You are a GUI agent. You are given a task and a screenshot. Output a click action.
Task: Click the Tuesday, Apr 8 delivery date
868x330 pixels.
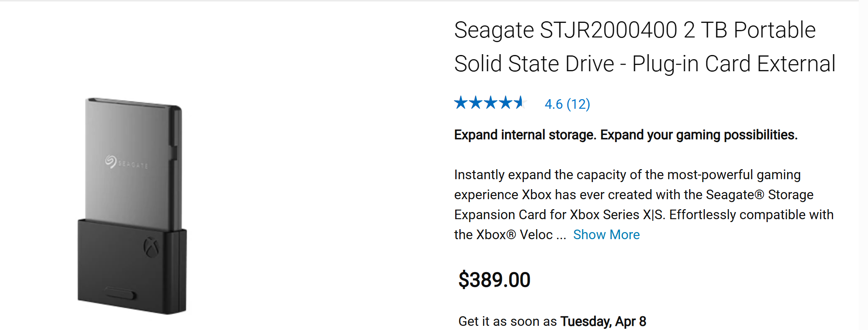(x=603, y=322)
